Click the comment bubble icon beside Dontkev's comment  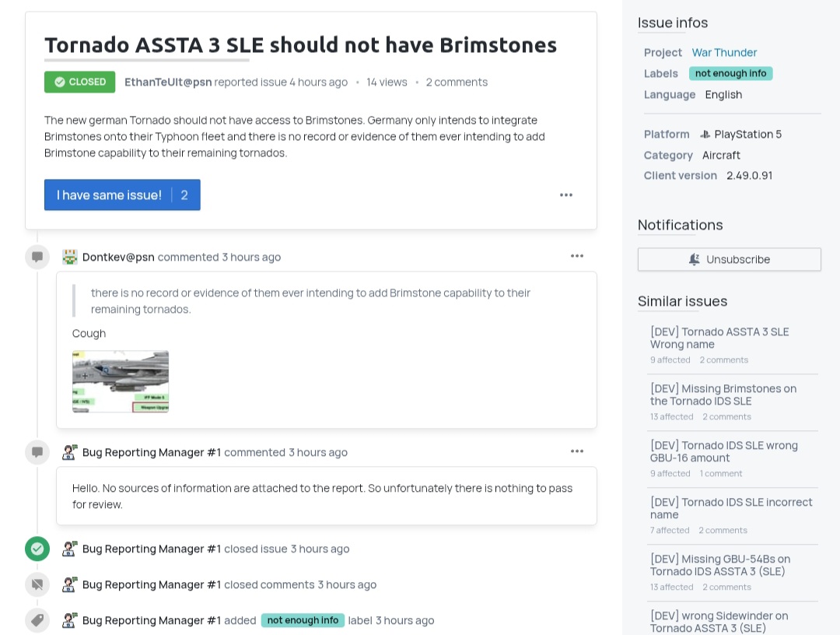37,257
